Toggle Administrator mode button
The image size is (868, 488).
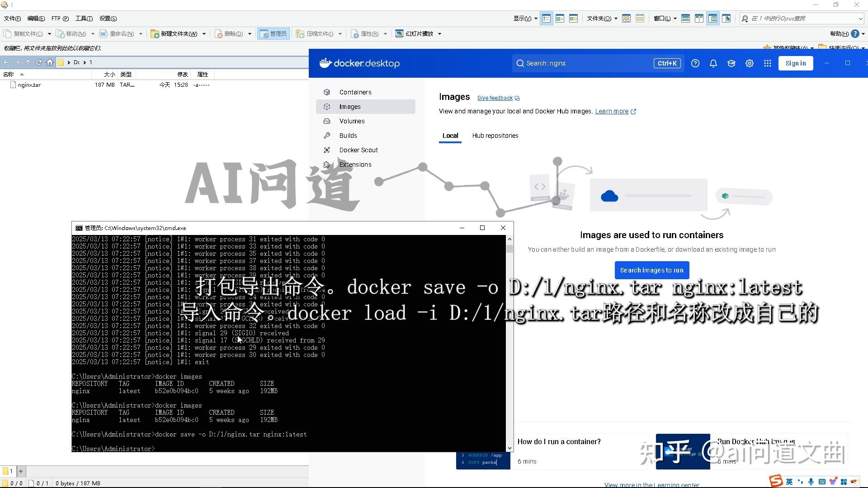coord(273,33)
